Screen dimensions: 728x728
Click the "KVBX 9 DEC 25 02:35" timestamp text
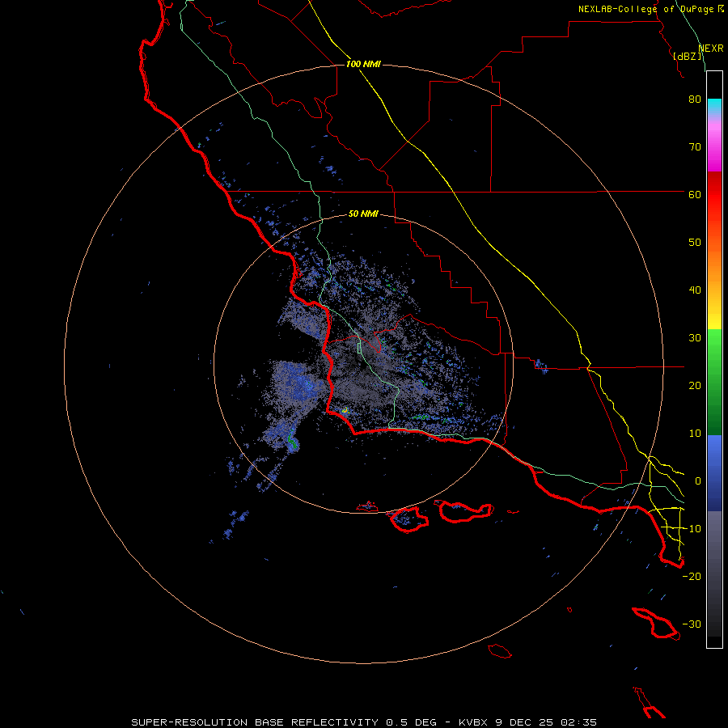click(x=527, y=722)
